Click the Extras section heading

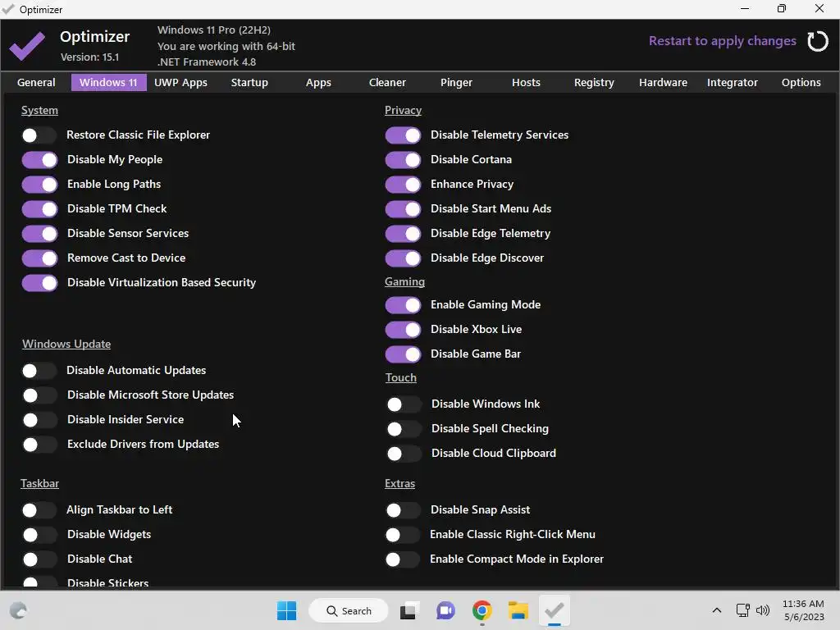(x=399, y=484)
